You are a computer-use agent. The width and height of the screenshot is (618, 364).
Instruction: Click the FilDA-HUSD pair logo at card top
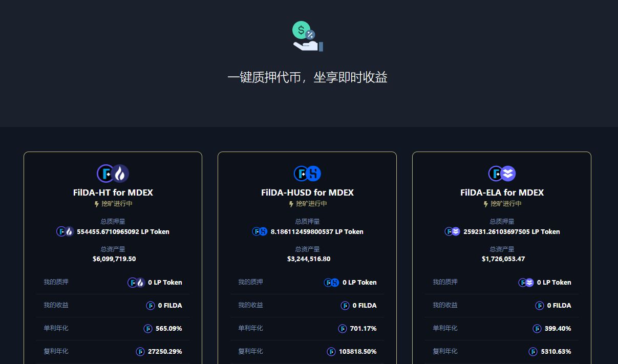click(x=307, y=174)
